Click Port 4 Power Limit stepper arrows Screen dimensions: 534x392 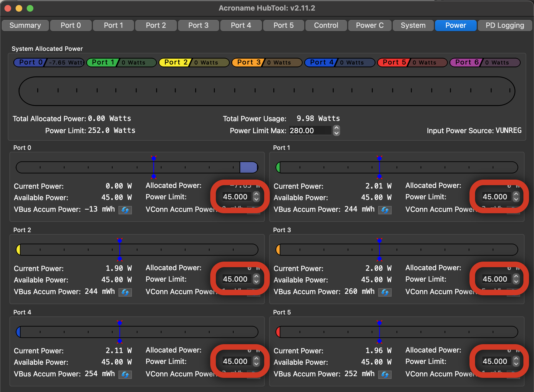click(x=256, y=361)
